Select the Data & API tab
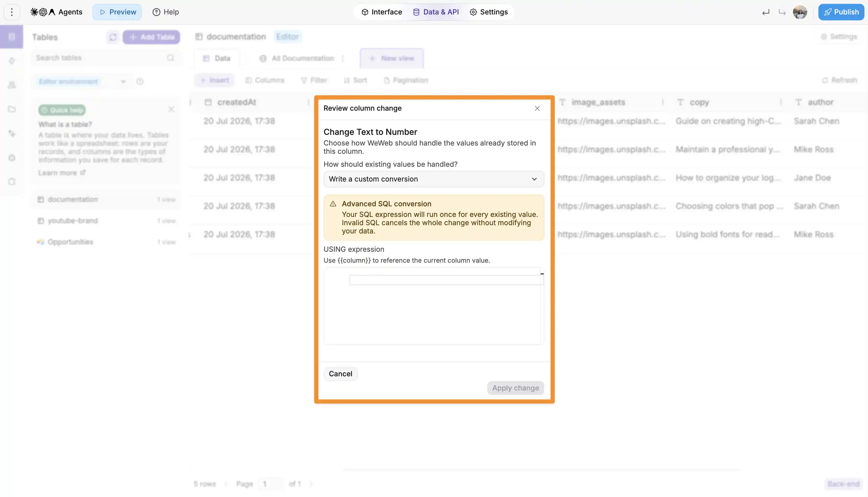This screenshot has width=868, height=497. click(x=436, y=12)
